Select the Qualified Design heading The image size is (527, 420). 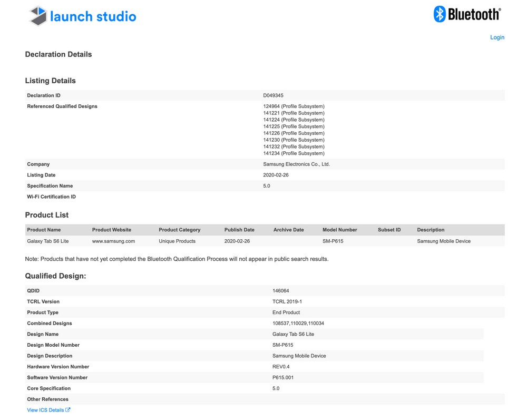(x=55, y=276)
